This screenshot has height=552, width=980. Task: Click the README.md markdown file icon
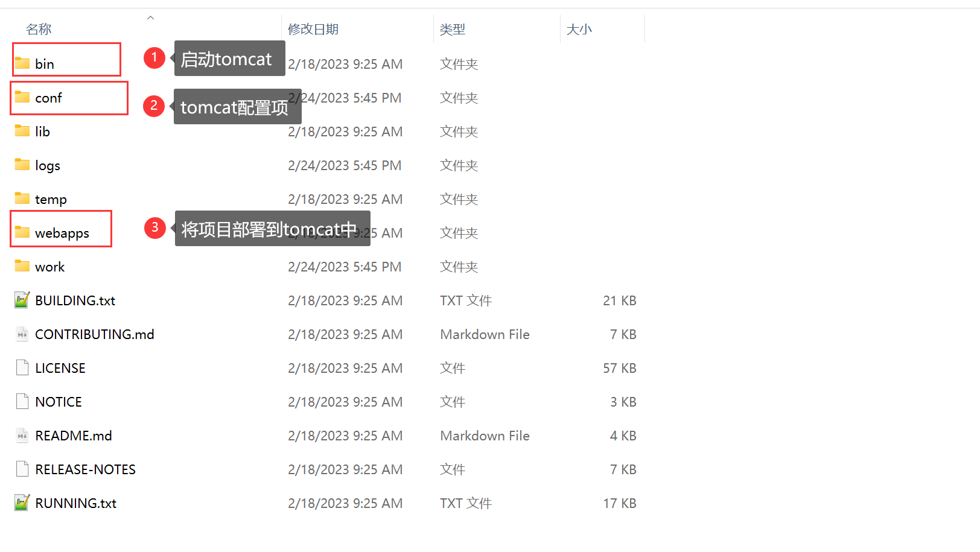(x=22, y=436)
